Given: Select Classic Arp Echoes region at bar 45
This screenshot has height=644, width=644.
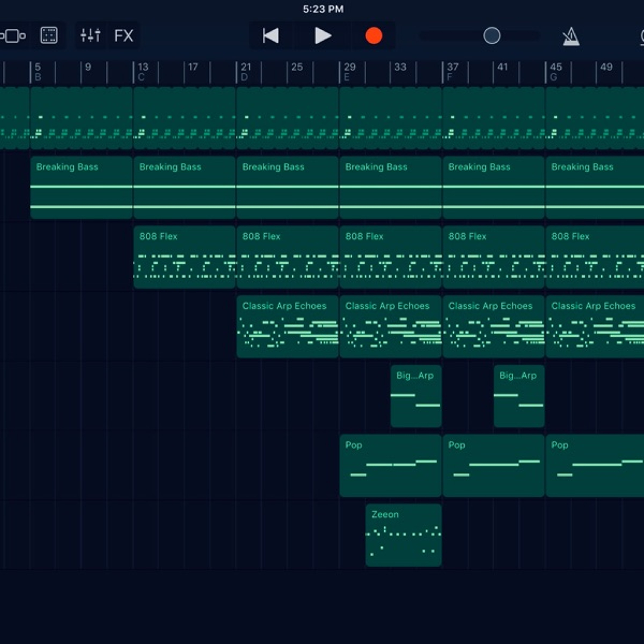Looking at the screenshot, I should tap(595, 327).
